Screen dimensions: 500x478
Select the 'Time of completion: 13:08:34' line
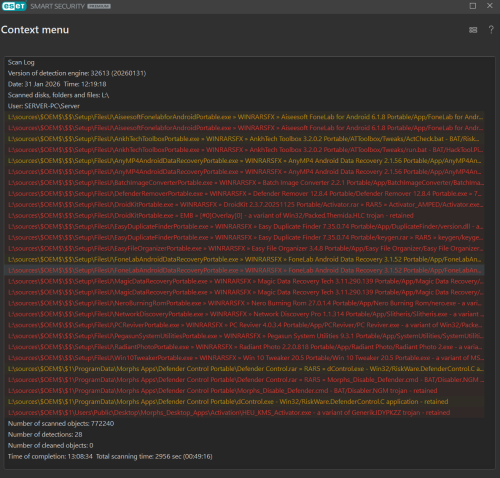110,457
